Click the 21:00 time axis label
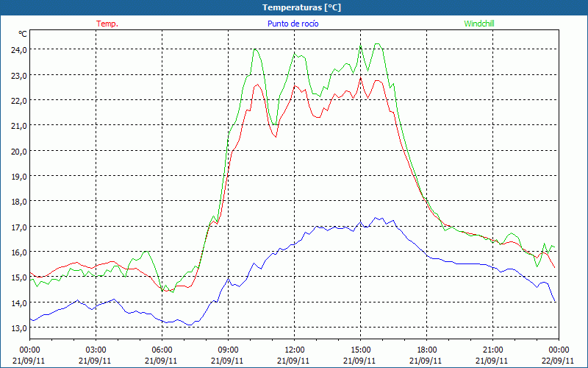Viewport: 588px width, 368px height. pyautogui.click(x=492, y=350)
